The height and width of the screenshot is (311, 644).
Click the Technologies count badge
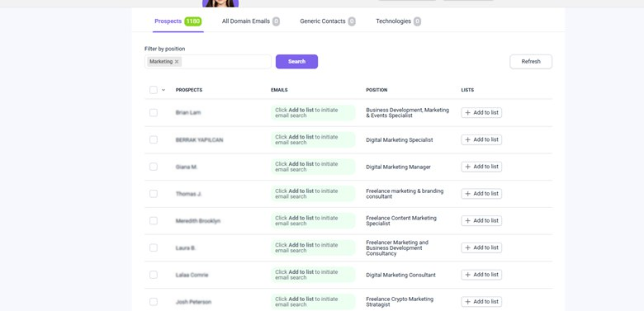coord(417,21)
